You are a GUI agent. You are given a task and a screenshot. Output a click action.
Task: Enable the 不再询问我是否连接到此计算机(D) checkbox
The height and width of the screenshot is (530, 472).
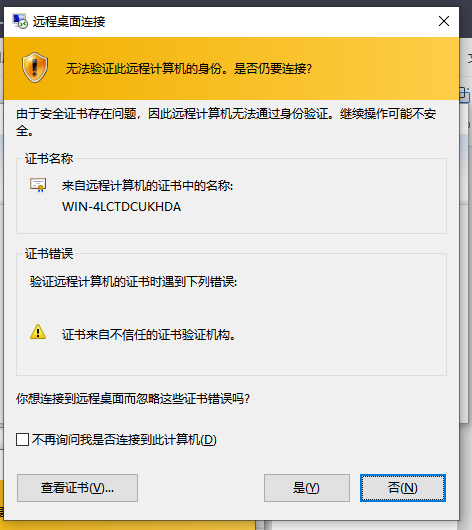[x=23, y=440]
